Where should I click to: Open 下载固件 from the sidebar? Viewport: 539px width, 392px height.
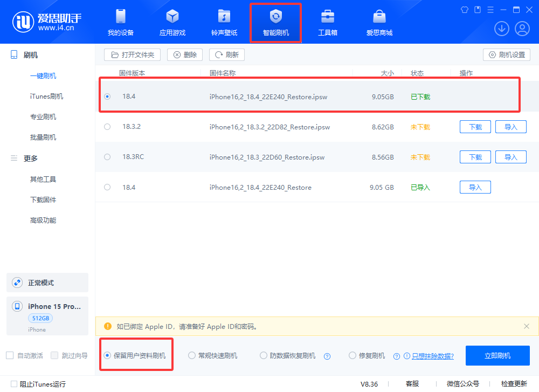(x=43, y=200)
